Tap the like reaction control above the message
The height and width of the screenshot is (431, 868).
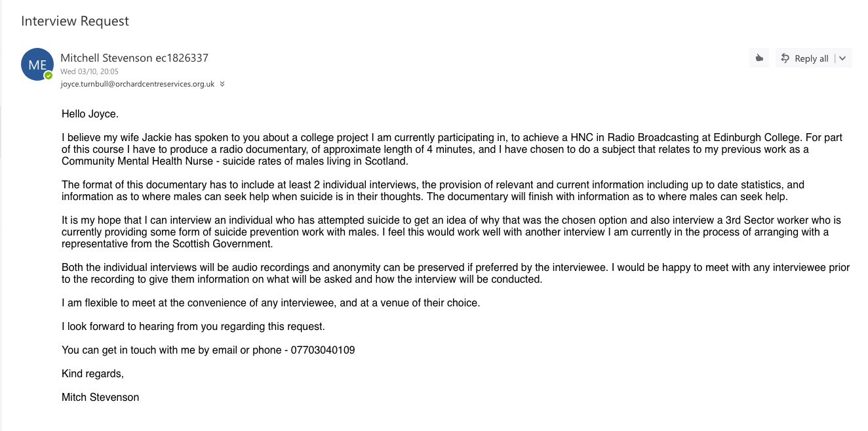[759, 58]
